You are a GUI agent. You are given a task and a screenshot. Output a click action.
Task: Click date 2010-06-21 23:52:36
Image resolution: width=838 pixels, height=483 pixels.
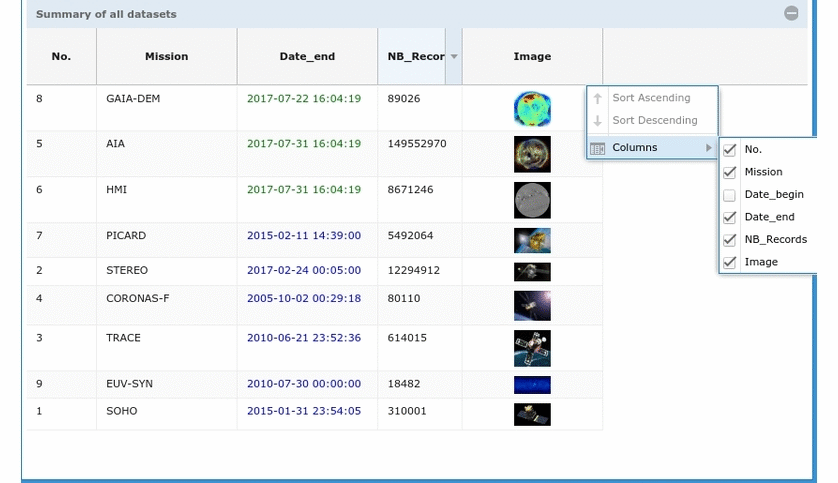click(x=304, y=338)
